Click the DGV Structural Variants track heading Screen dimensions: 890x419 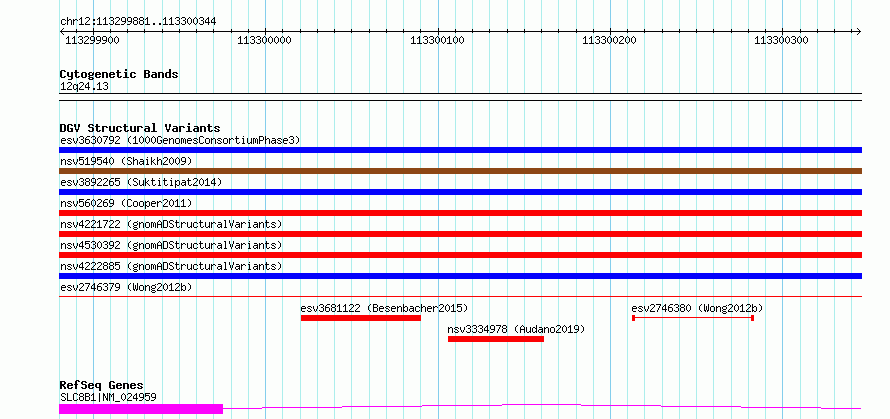[140, 128]
